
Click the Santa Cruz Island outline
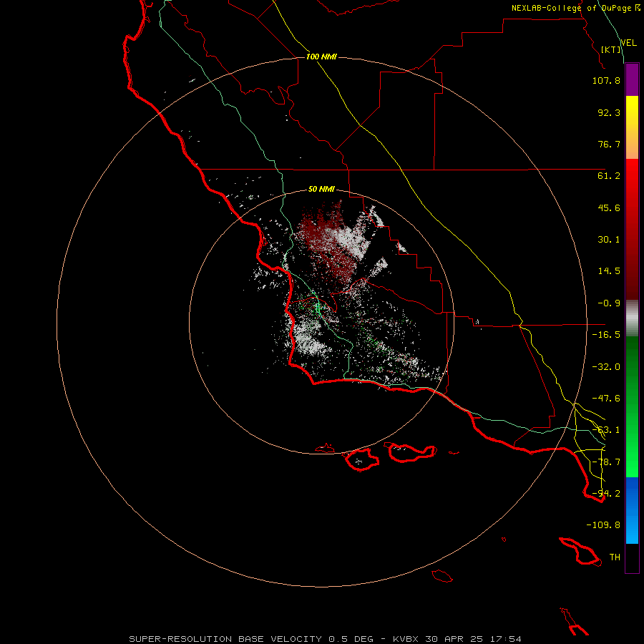pyautogui.click(x=411, y=452)
